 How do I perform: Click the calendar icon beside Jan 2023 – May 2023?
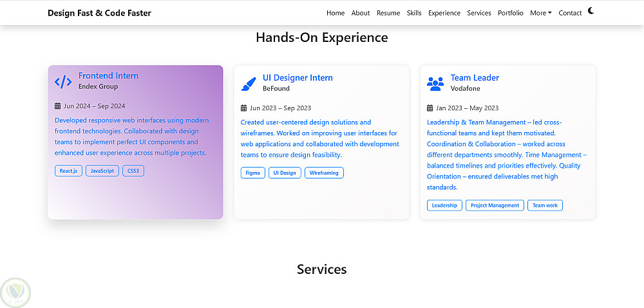pos(430,108)
